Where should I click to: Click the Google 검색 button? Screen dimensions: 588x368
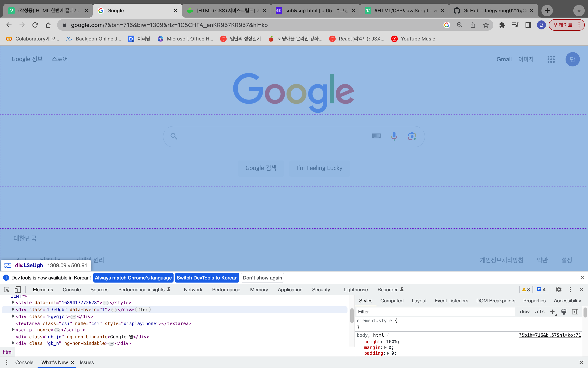[261, 168]
